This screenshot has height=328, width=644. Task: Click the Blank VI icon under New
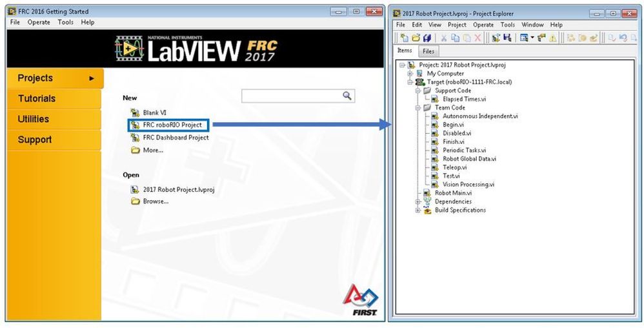135,112
